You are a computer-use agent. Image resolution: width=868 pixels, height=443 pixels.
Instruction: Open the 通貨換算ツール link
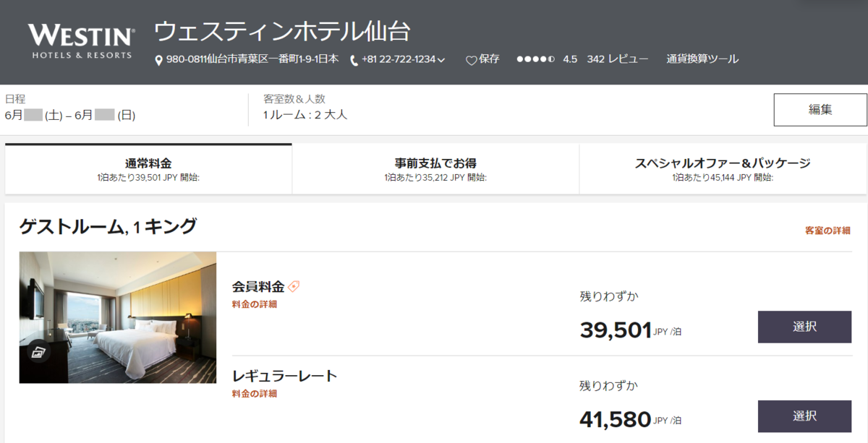pyautogui.click(x=702, y=59)
